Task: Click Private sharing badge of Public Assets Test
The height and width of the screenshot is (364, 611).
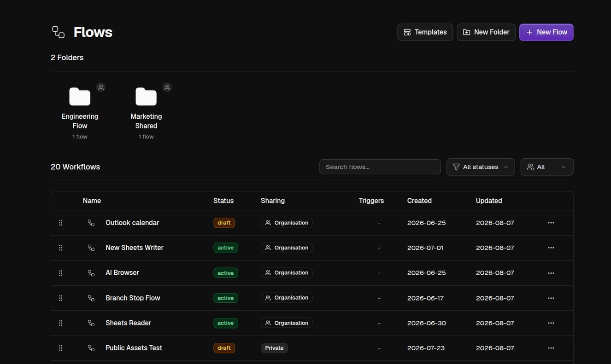Action: pos(274,348)
